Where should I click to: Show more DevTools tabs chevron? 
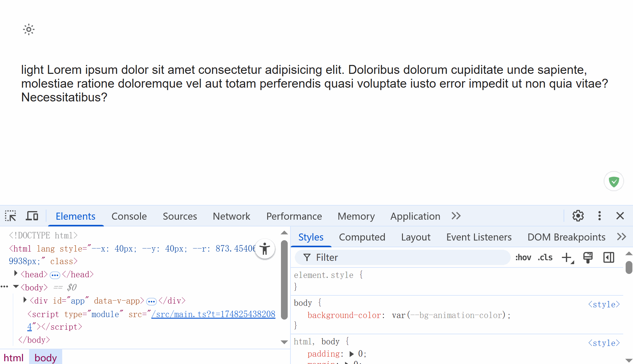tap(456, 216)
